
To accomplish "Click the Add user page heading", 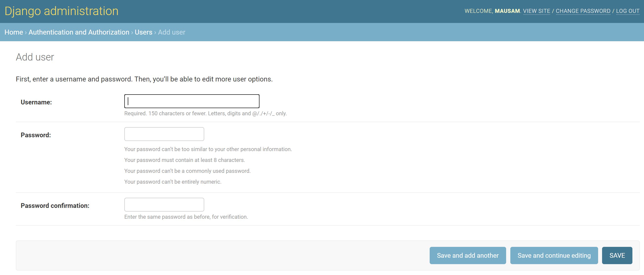I will pos(35,57).
